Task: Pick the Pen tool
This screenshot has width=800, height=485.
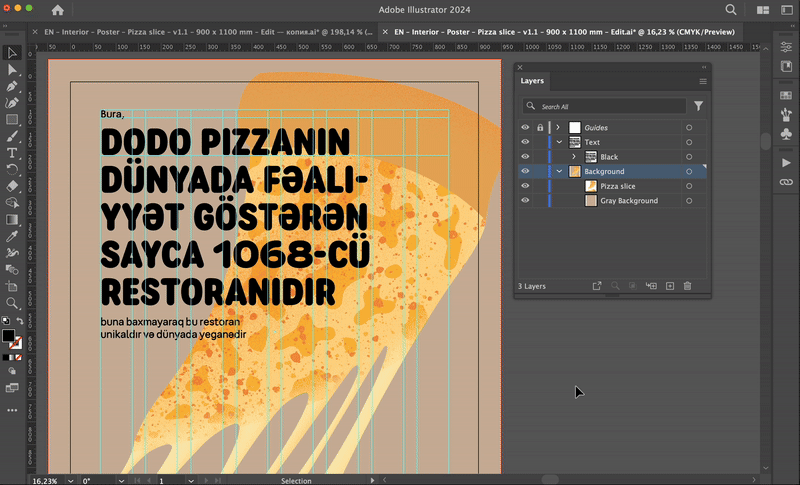Action: coord(12,86)
